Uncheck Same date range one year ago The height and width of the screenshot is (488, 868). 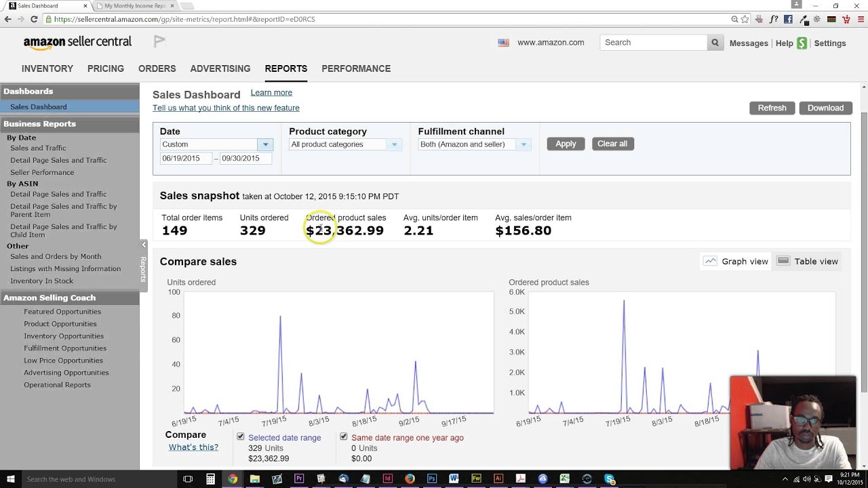pyautogui.click(x=343, y=437)
